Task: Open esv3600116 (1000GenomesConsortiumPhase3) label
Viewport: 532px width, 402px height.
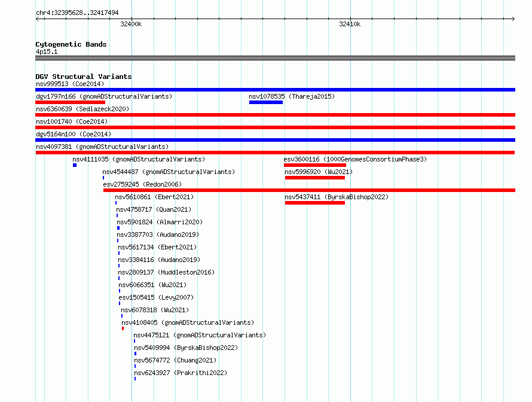Action: (x=355, y=159)
